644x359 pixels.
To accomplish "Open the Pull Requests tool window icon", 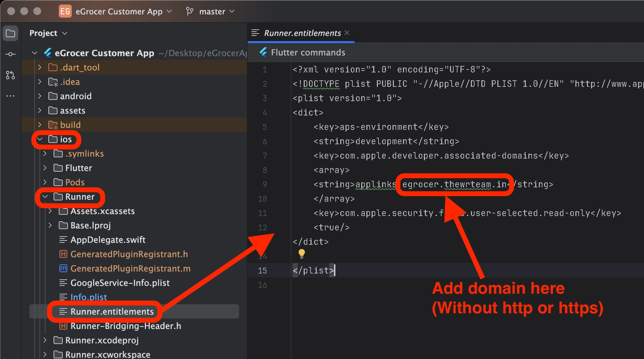I will pyautogui.click(x=10, y=75).
